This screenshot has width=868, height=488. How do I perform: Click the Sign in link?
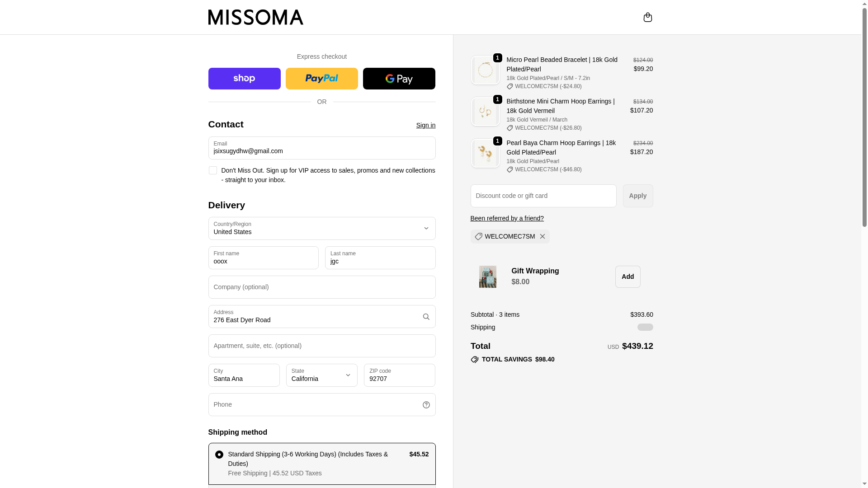coord(425,125)
